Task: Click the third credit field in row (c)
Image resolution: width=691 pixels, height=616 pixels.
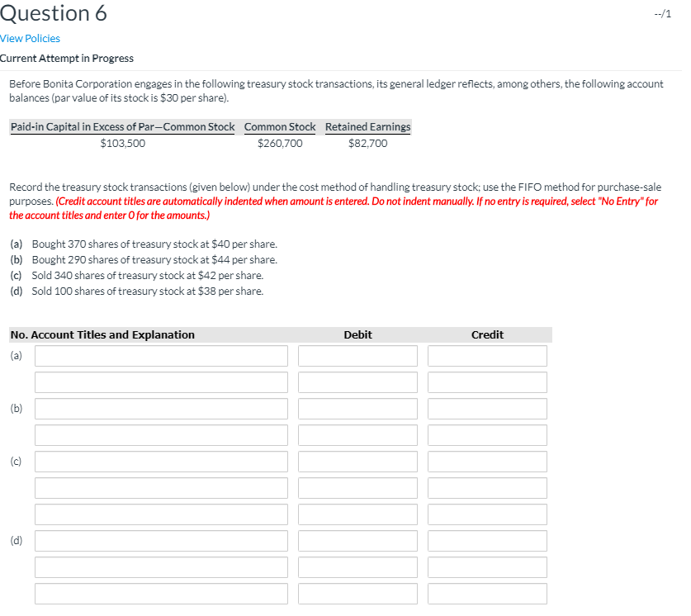Action: [487, 514]
